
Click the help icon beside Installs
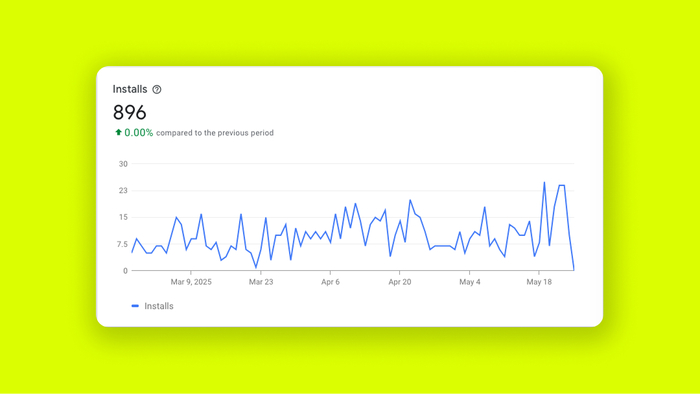[x=157, y=90]
